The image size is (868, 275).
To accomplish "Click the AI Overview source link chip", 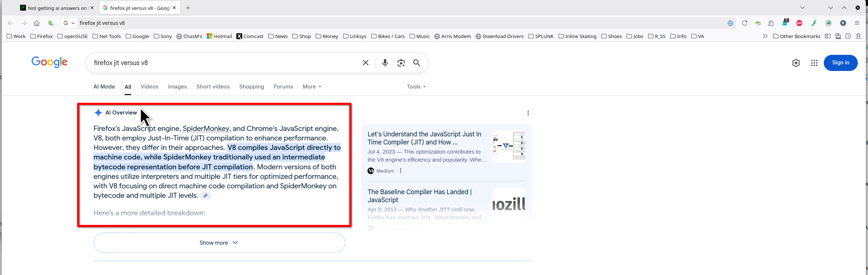I will (206, 196).
